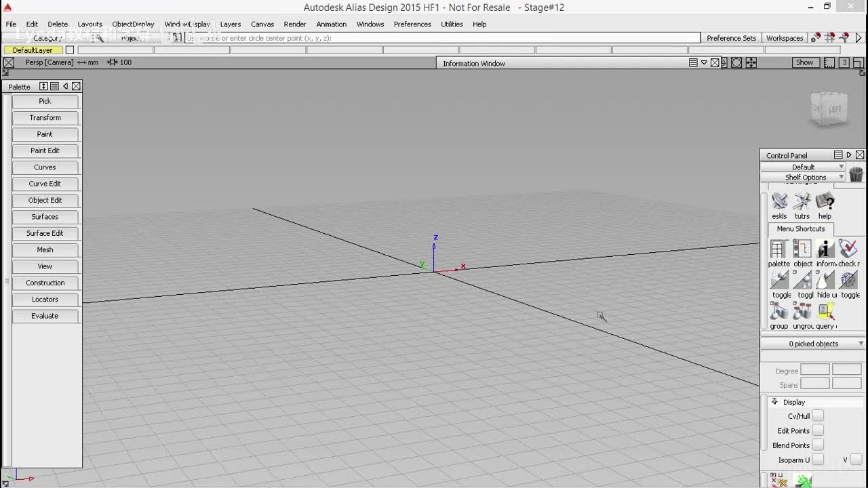Click the point snap magnet icon
This screenshot has height=488, width=868.
[x=816, y=38]
